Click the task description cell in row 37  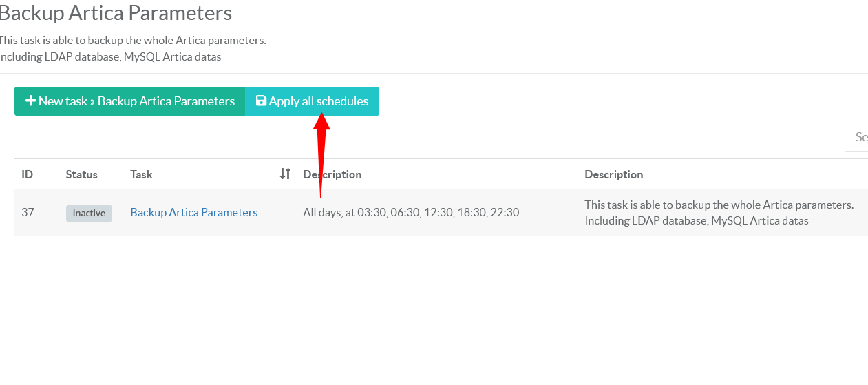click(718, 213)
